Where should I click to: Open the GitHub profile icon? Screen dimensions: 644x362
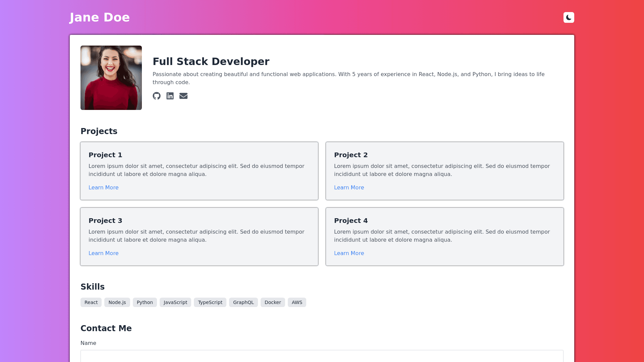pos(157,96)
